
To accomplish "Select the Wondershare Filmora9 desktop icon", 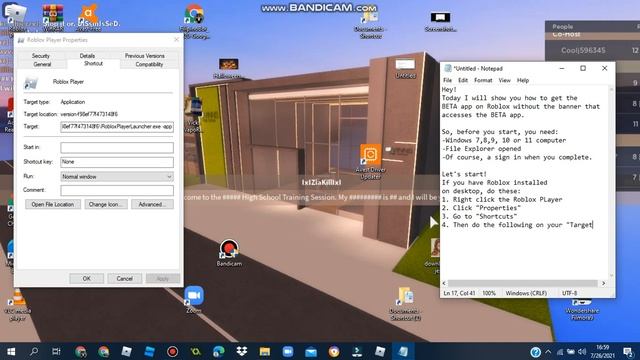I will coord(582,310).
